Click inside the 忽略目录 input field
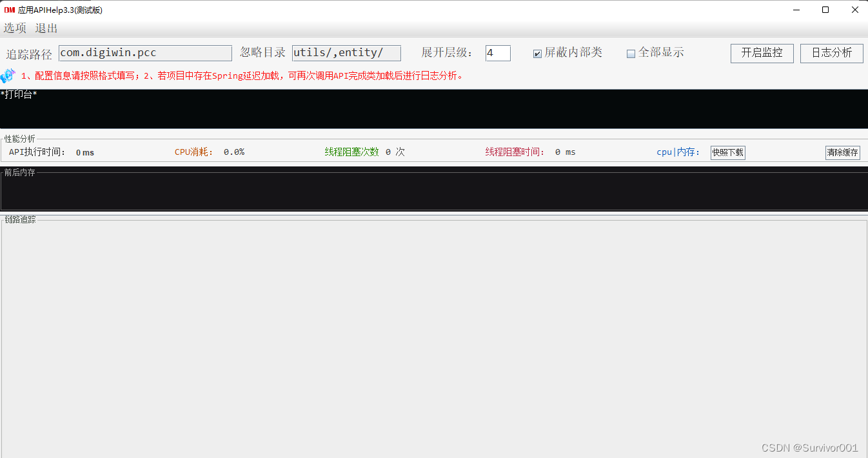This screenshot has height=458, width=868. 346,53
